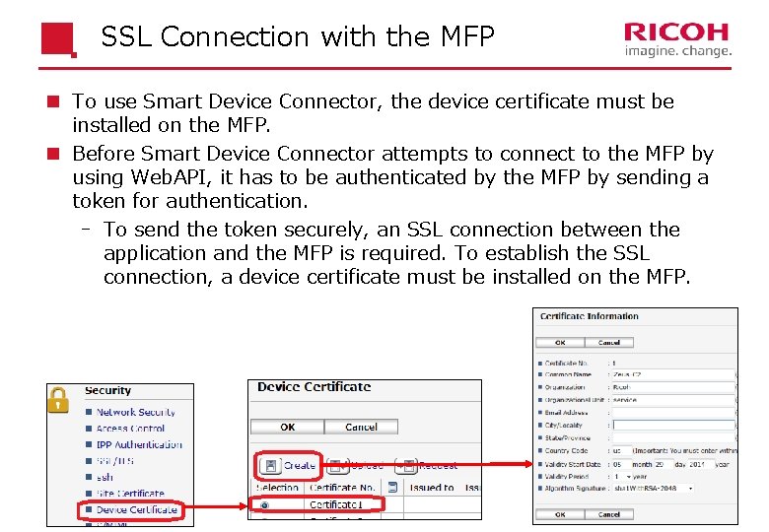Viewport: 769px width, 532px height.
Task: Click the Request icon in Device Certificate
Action: pyautogui.click(x=406, y=466)
